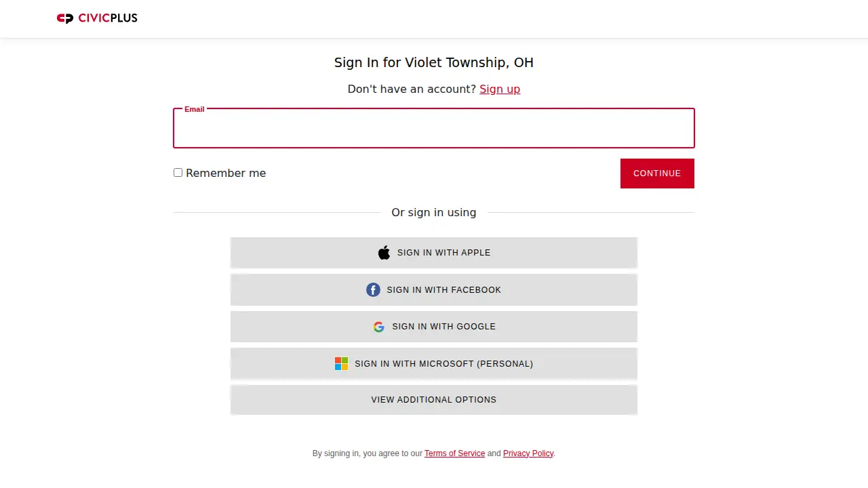This screenshot has height=488, width=868.
Task: Click the red CP logo icon
Action: pyautogui.click(x=65, y=18)
